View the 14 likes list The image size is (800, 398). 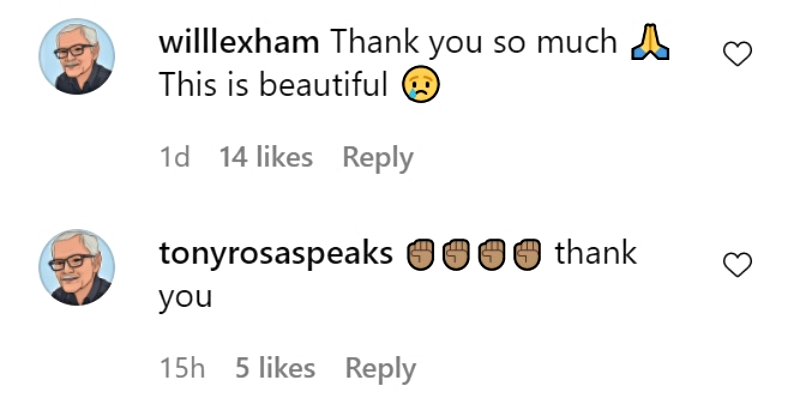tap(266, 157)
